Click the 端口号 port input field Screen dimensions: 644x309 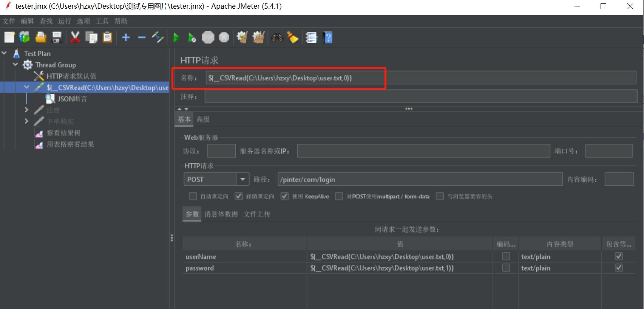tap(609, 151)
